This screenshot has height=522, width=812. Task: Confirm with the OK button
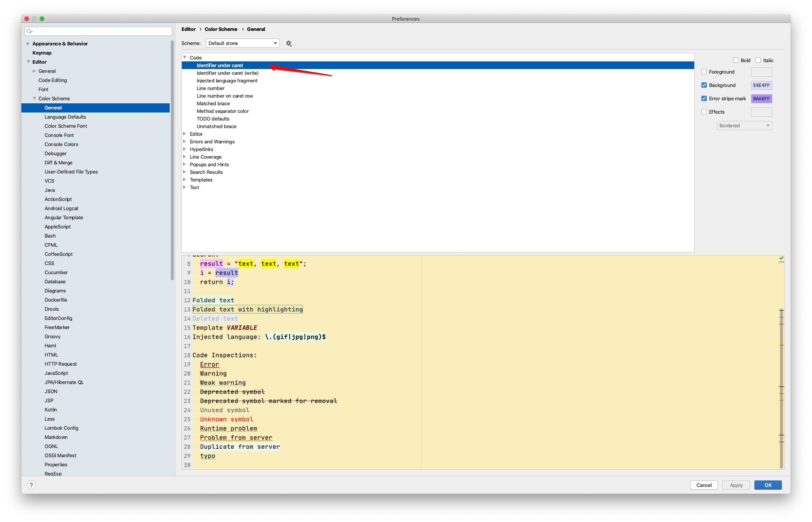(x=768, y=485)
